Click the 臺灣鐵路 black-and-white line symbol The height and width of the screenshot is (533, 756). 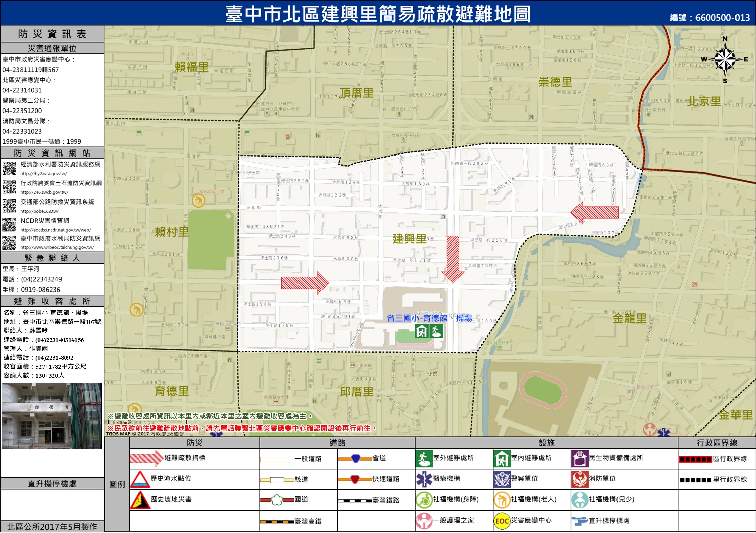point(355,501)
